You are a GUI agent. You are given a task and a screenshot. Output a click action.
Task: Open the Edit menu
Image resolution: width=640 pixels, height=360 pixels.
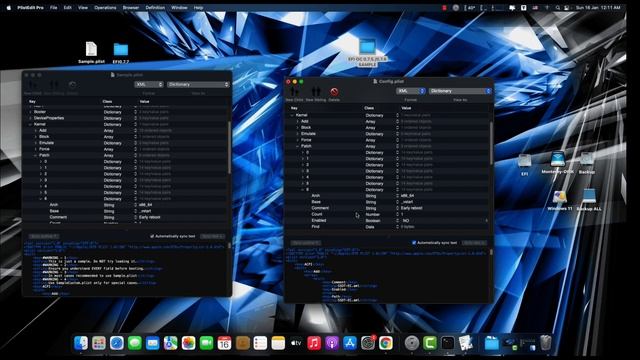(68, 8)
